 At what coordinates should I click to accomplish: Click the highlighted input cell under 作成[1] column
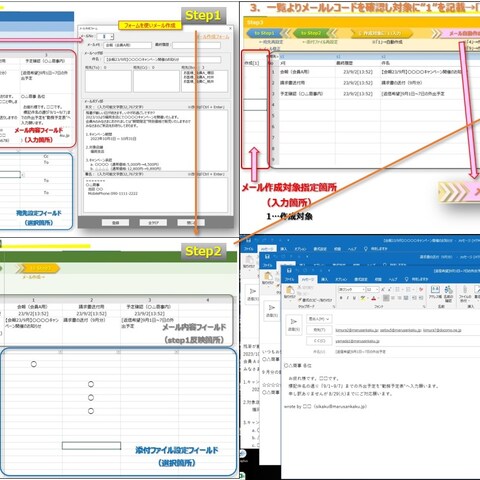click(255, 105)
